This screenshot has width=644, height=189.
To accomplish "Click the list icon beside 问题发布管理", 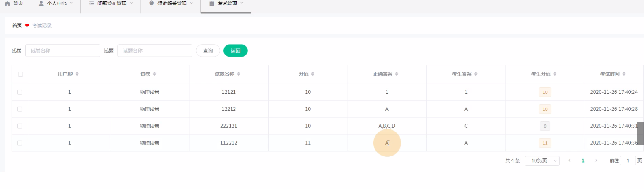I will (92, 3).
